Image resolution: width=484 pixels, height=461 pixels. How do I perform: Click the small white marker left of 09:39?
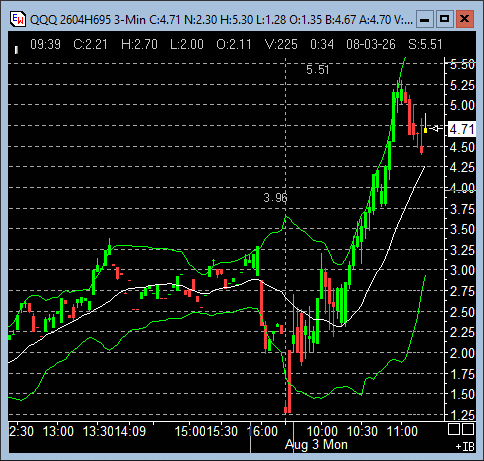(x=16, y=50)
